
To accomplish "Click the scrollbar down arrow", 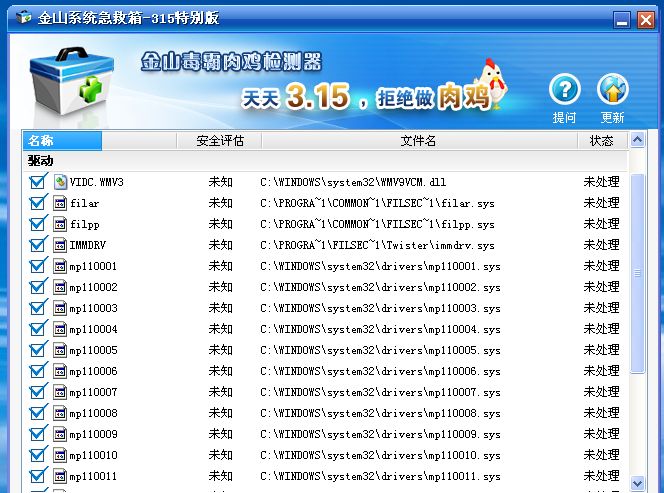I will click(x=637, y=483).
